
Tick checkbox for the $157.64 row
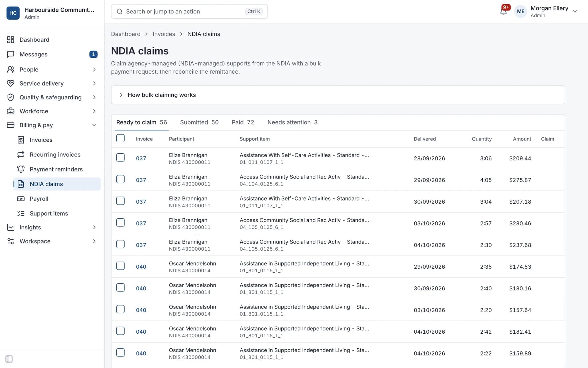120,309
